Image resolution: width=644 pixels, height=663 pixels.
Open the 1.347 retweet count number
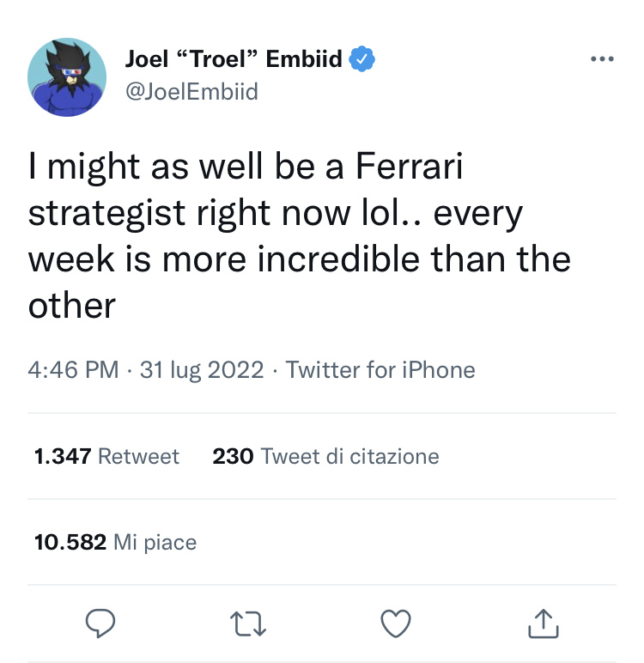63,456
